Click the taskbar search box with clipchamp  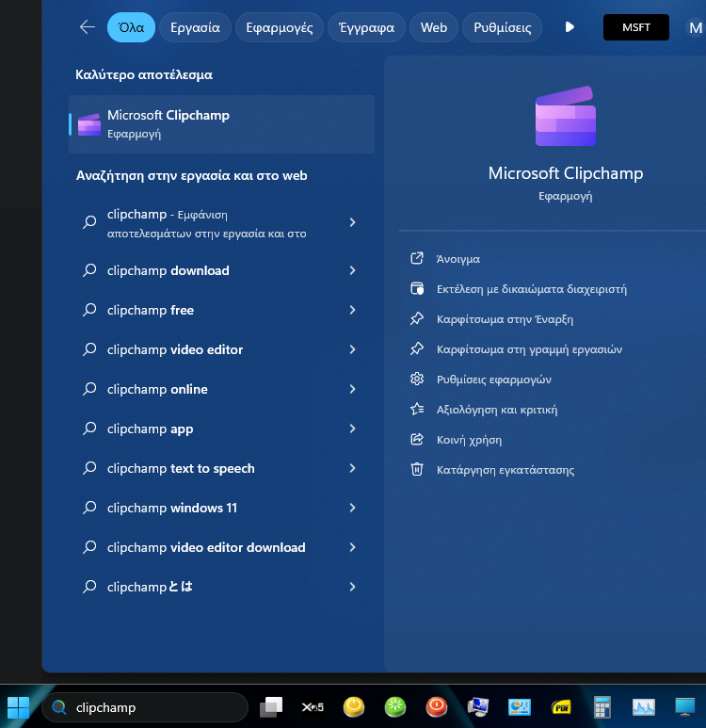pos(145,707)
